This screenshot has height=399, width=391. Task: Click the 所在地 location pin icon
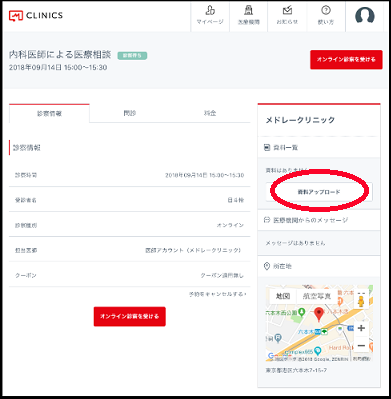pyautogui.click(x=267, y=266)
